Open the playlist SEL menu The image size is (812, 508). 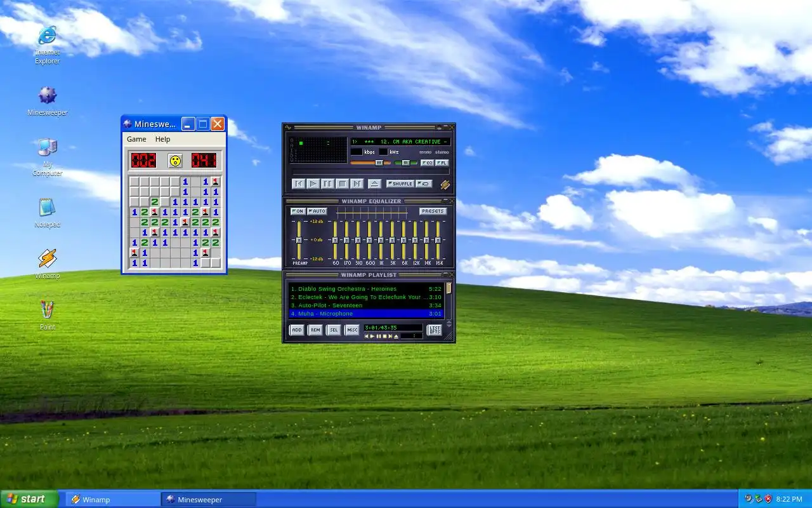tap(334, 330)
